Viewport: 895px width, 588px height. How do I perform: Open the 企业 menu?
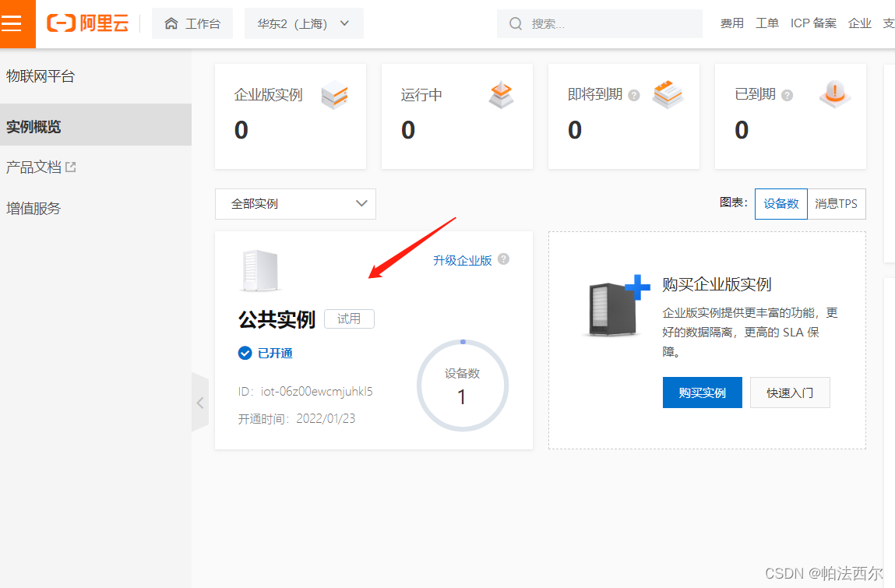860,23
